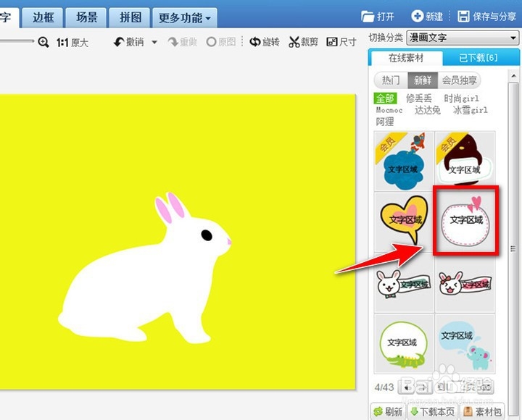This screenshot has height=420, width=522.
Task: Pick the blue cloud rocket text bubble
Action: pyautogui.click(x=404, y=161)
